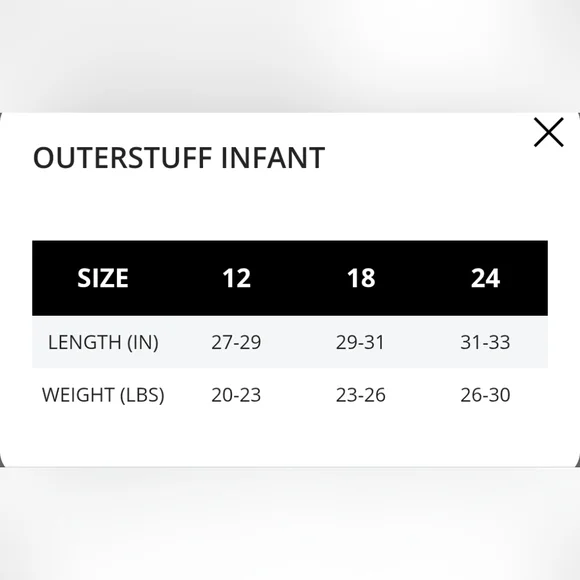The width and height of the screenshot is (580, 580).
Task: Select size 18 column header
Action: [361, 278]
